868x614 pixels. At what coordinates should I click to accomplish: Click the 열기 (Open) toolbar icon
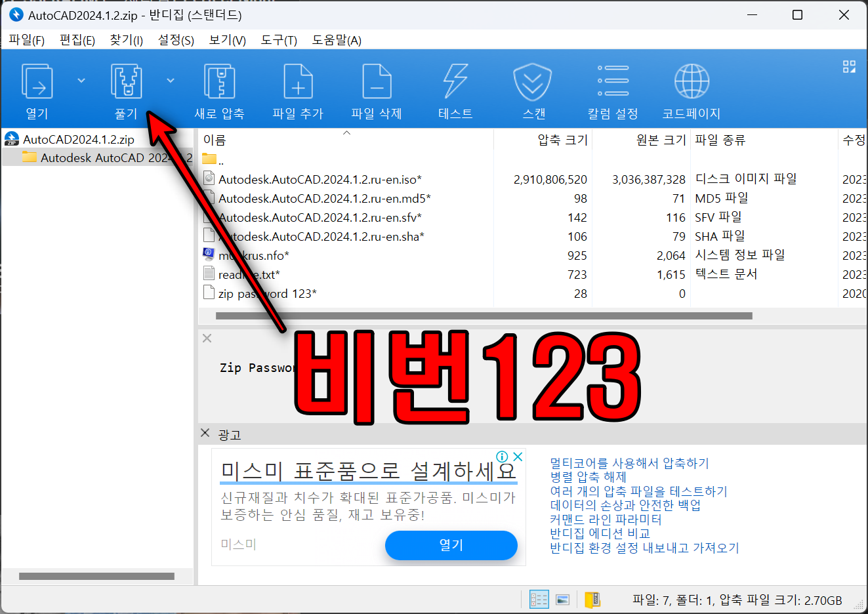coord(37,81)
